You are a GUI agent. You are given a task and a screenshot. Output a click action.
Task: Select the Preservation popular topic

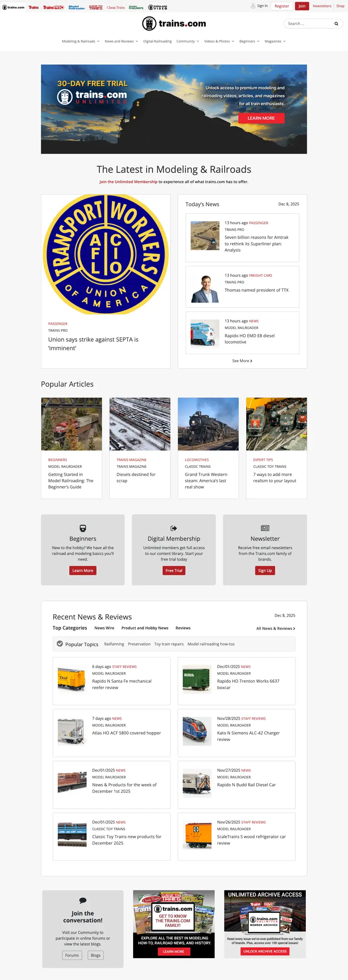click(139, 644)
